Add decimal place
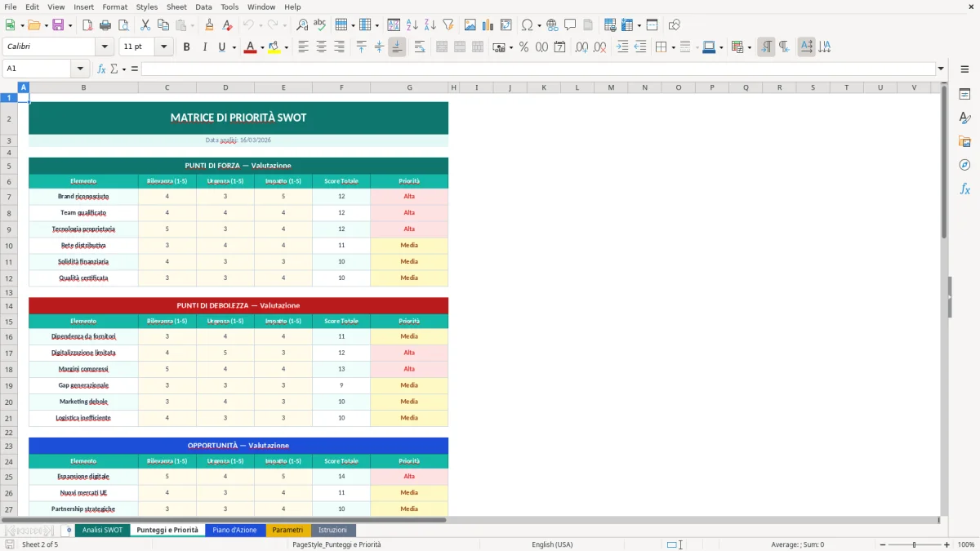Image resolution: width=980 pixels, height=551 pixels. (582, 47)
